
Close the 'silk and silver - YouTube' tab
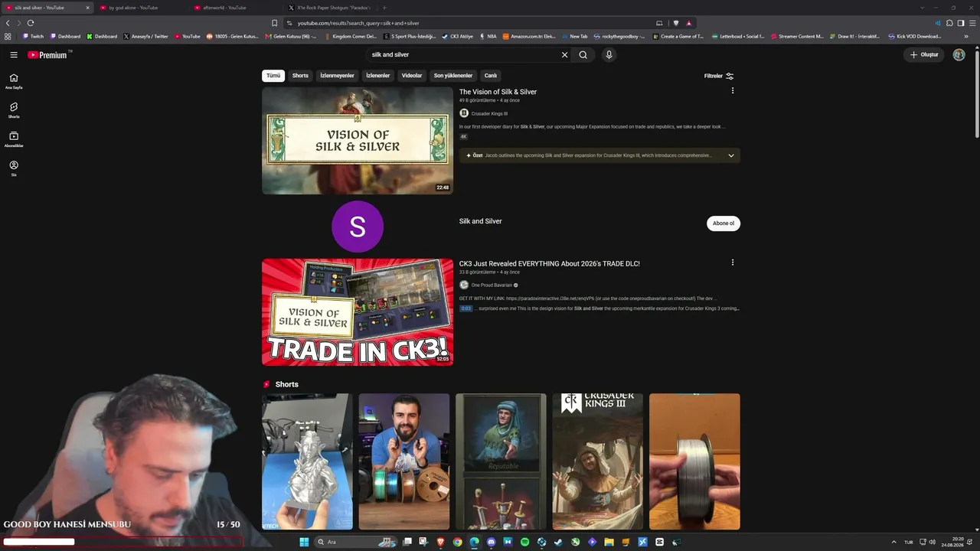coord(87,8)
